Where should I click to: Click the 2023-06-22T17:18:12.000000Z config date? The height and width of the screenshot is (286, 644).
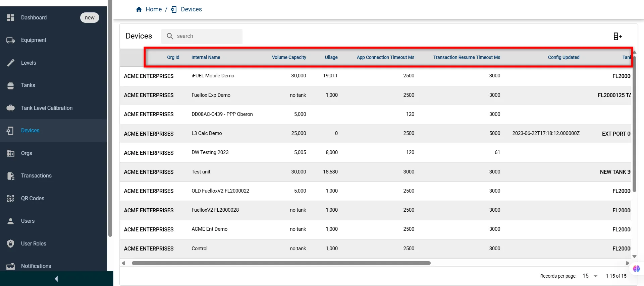click(x=546, y=133)
